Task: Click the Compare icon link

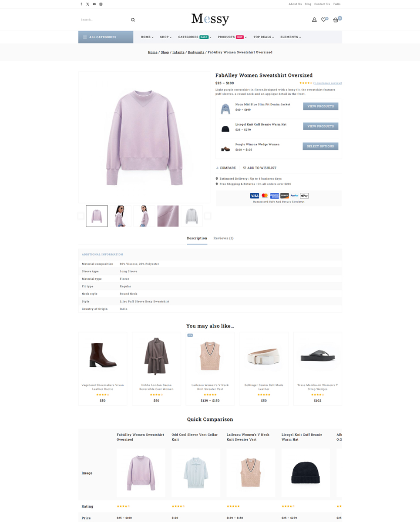Action: [x=225, y=168]
